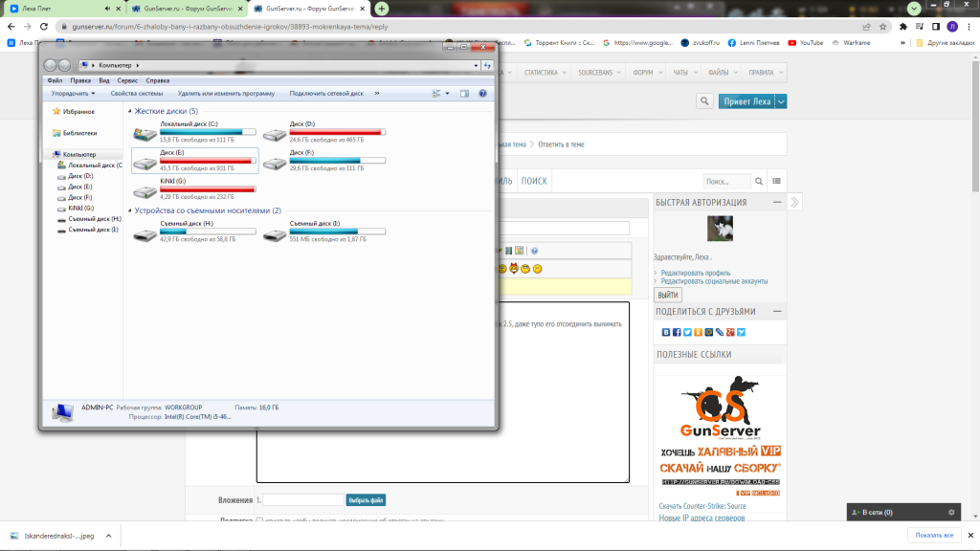Click the list view icon next to forum search
The width and height of the screenshot is (980, 551).
click(776, 181)
